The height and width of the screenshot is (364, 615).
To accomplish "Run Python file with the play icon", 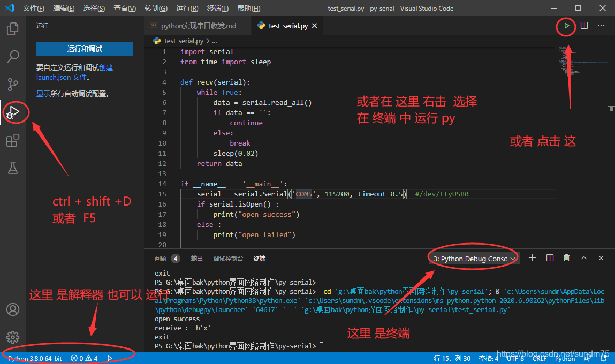I will tap(566, 26).
